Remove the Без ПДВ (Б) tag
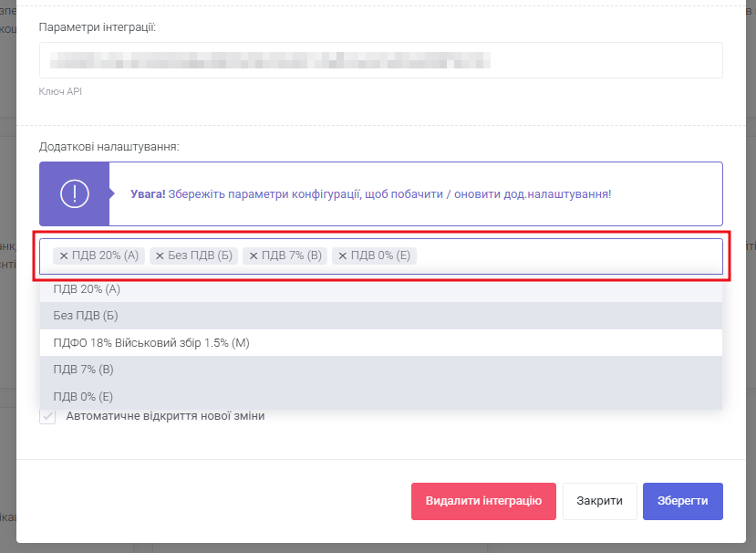Screen dimensions: 756x553 pos(160,256)
